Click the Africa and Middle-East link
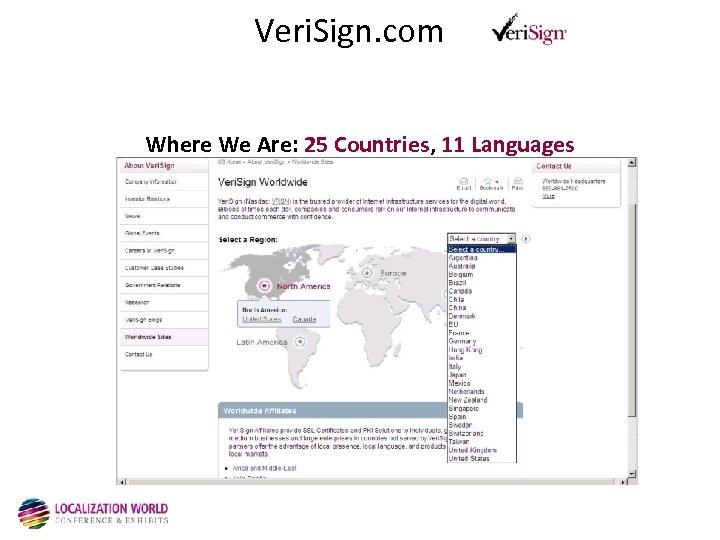This screenshot has width=720, height=540. tap(264, 468)
